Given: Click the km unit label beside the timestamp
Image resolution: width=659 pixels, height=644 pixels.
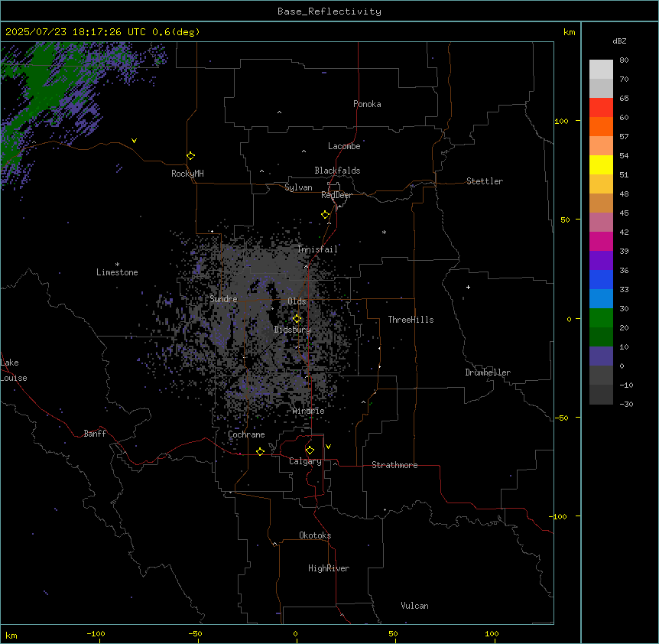Looking at the screenshot, I should point(569,32).
